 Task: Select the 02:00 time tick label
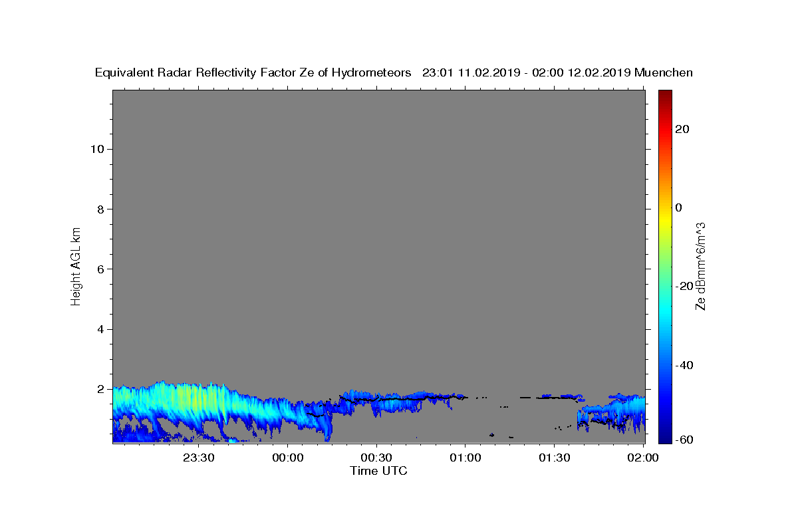643,458
